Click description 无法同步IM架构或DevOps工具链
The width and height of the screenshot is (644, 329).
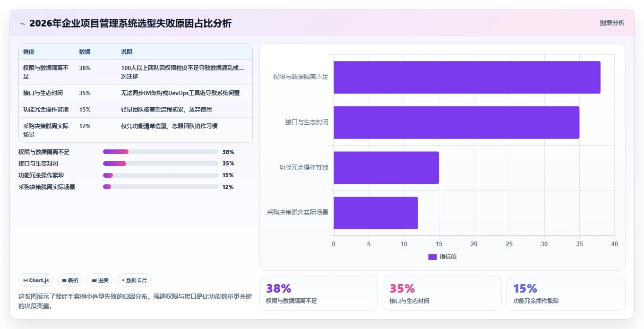coord(180,93)
